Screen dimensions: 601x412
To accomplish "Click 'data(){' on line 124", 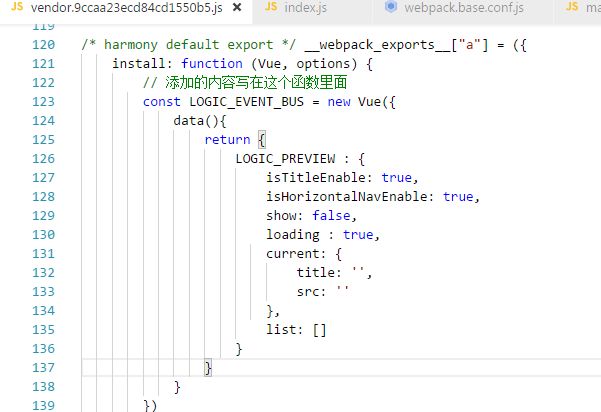I will 200,121.
